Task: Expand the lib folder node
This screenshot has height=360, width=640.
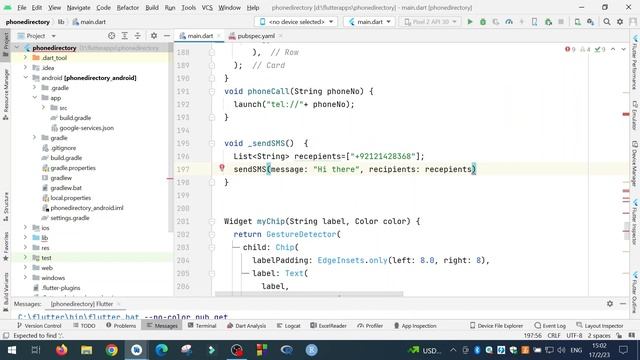Action: pyautogui.click(x=26, y=238)
